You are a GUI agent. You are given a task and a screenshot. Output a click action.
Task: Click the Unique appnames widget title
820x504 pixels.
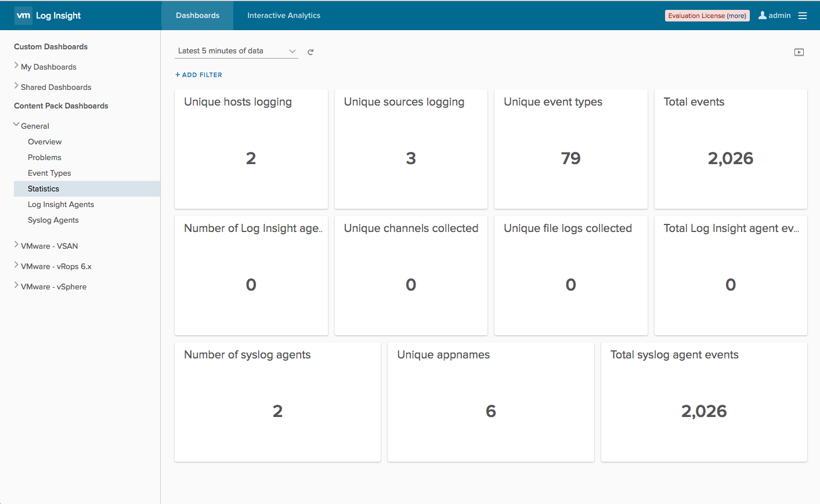(x=443, y=355)
